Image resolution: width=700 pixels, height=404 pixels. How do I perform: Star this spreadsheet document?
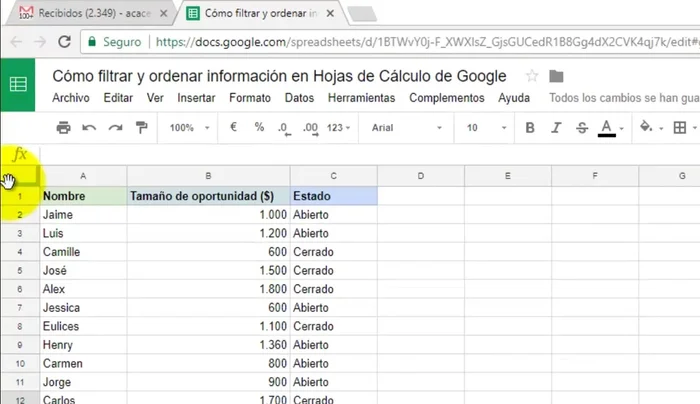coord(532,76)
